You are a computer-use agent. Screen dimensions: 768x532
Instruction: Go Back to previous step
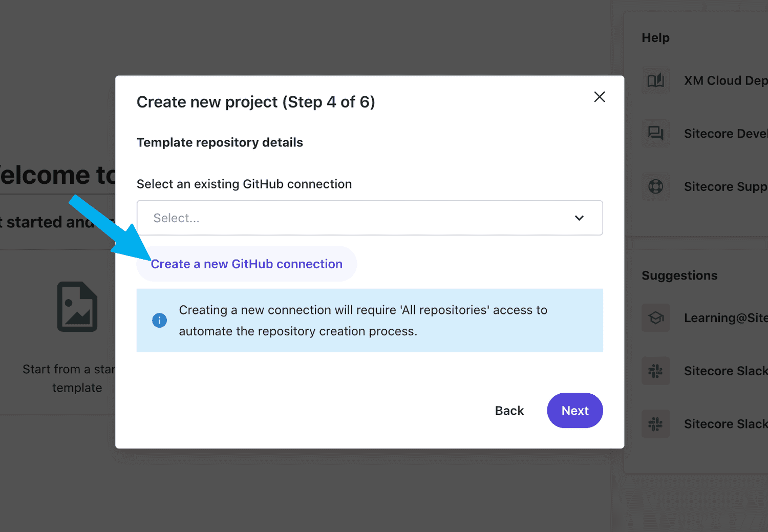[509, 411]
